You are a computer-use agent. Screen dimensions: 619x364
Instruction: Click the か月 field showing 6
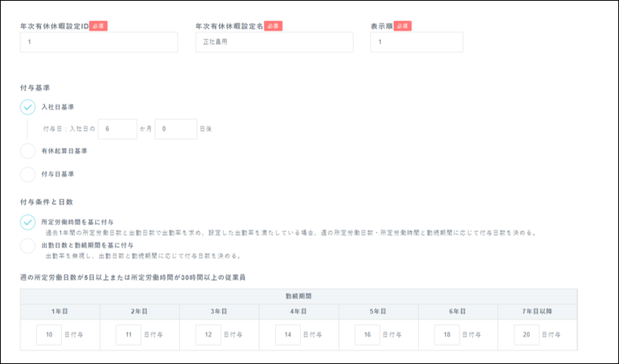117,129
